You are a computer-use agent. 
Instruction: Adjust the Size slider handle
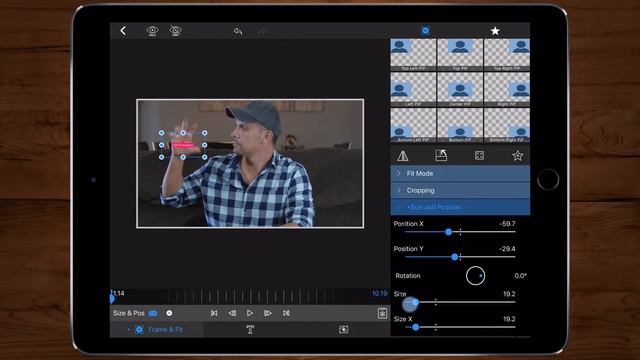click(415, 302)
